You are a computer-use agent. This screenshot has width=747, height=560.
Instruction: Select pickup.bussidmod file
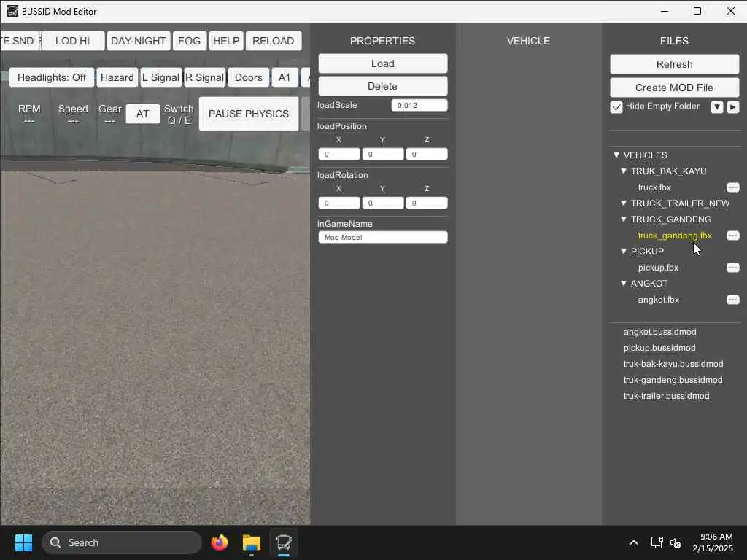point(659,348)
